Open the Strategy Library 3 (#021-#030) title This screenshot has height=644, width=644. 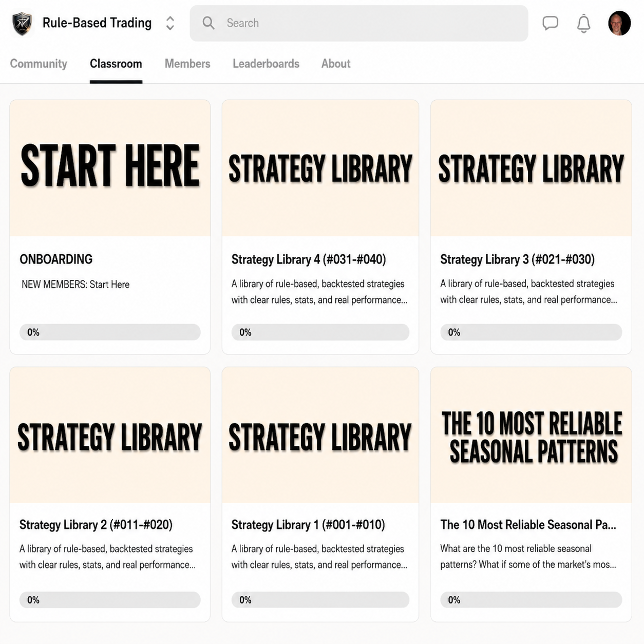pyautogui.click(x=517, y=259)
